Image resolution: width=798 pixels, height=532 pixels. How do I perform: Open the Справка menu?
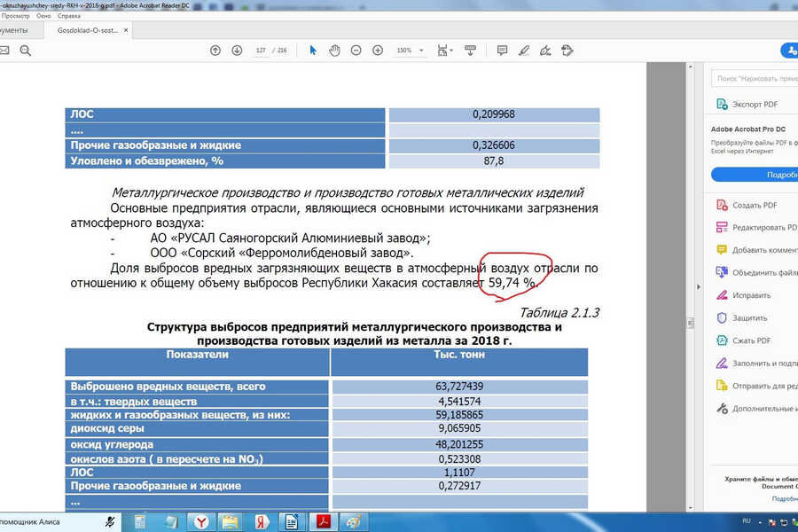(x=69, y=16)
